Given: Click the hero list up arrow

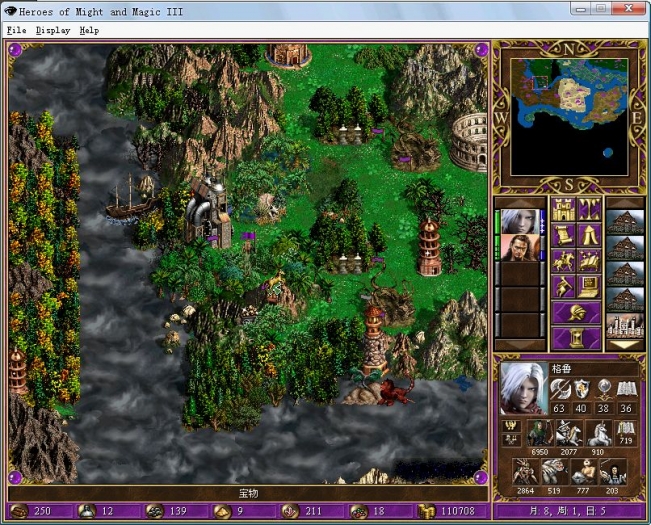Looking at the screenshot, I should pyautogui.click(x=520, y=203).
